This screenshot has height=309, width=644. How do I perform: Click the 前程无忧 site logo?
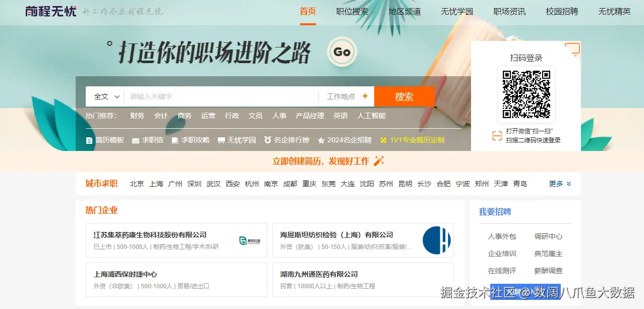coord(51,11)
